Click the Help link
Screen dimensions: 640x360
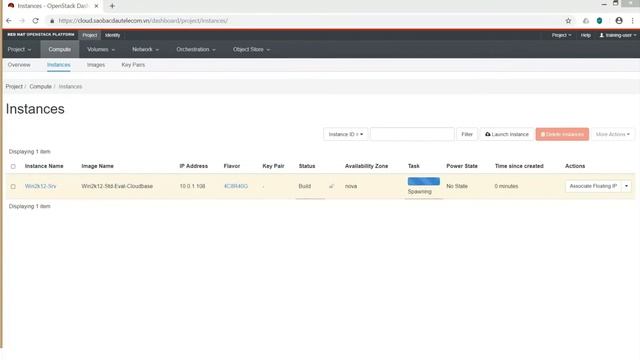(x=586, y=35)
